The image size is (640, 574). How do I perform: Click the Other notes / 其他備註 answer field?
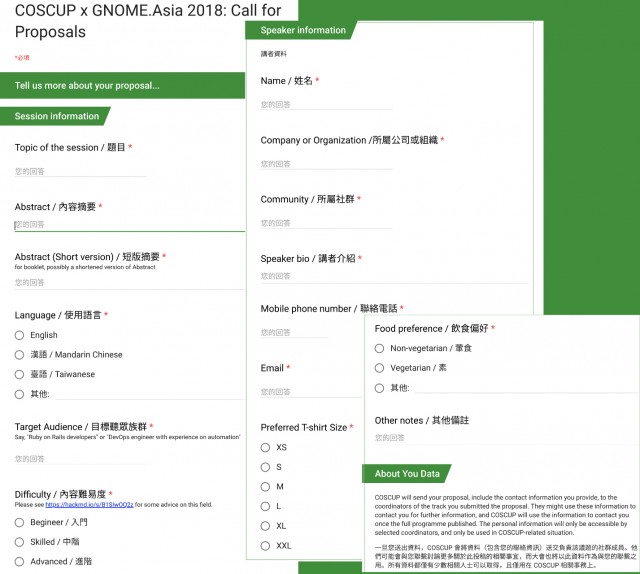tap(505, 438)
